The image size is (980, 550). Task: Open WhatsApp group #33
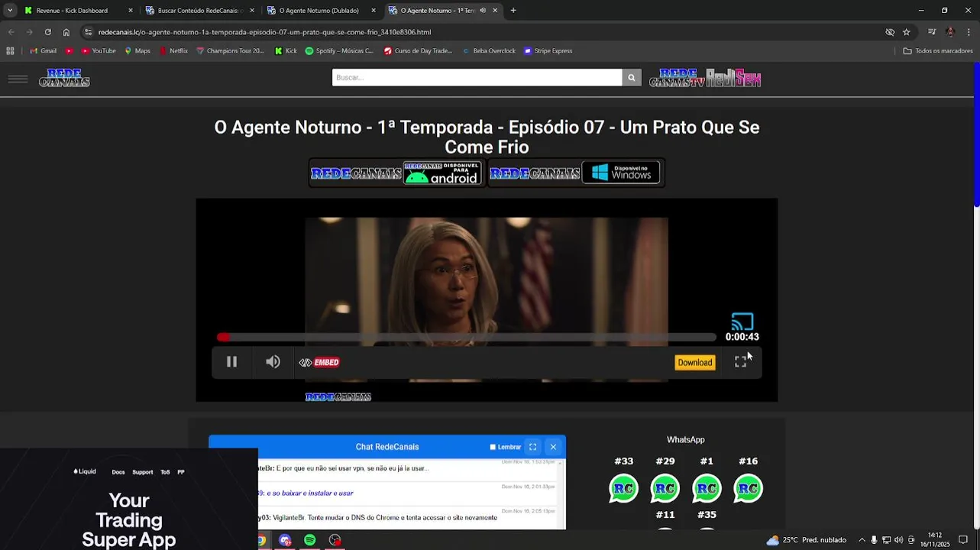[623, 488]
